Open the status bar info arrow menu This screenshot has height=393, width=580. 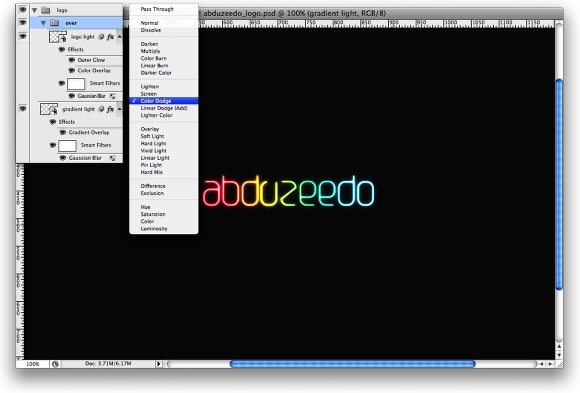pyautogui.click(x=159, y=364)
